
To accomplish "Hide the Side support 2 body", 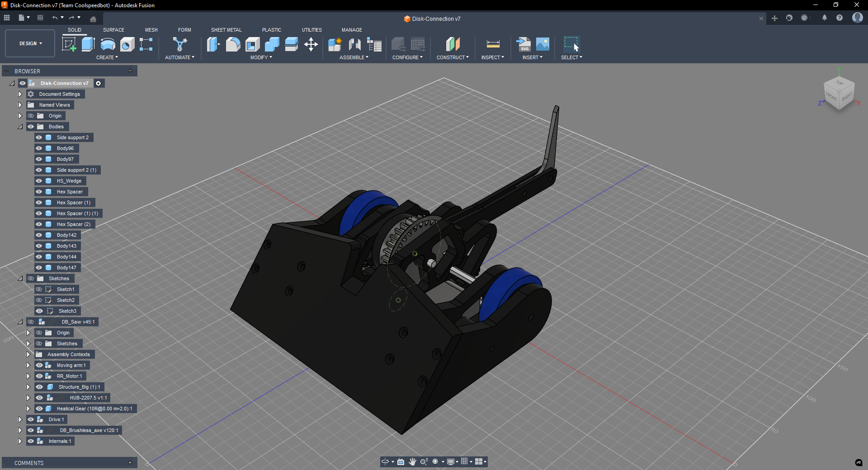I will tap(39, 137).
